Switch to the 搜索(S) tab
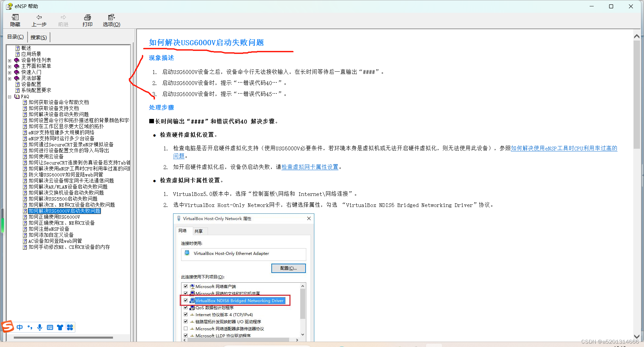Image resolution: width=644 pixels, height=347 pixels. click(39, 37)
